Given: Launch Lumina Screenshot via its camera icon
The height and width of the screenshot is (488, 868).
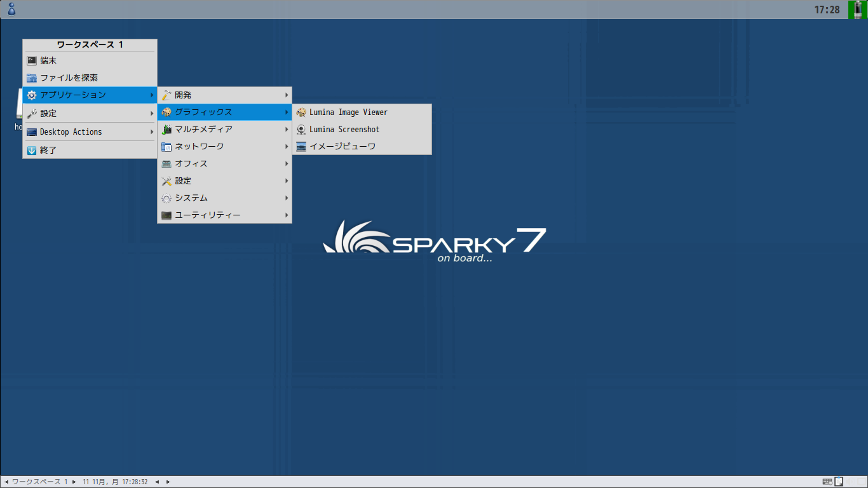Looking at the screenshot, I should coord(301,130).
